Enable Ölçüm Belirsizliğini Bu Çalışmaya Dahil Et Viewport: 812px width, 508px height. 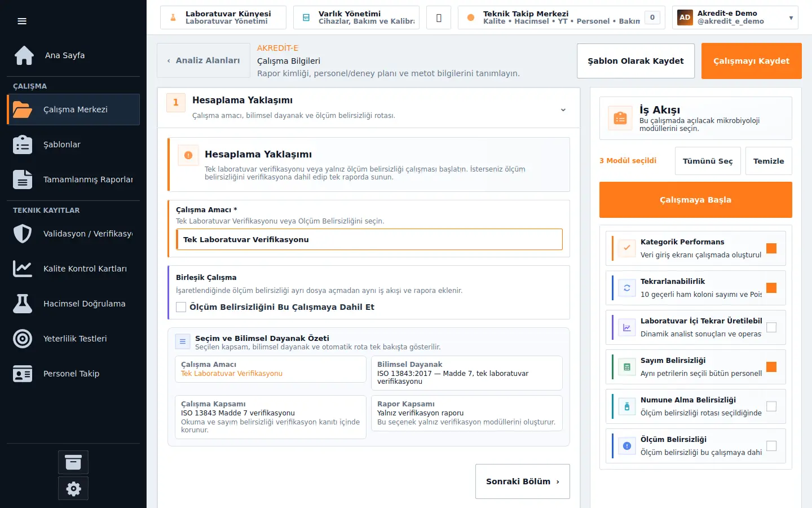pos(181,307)
